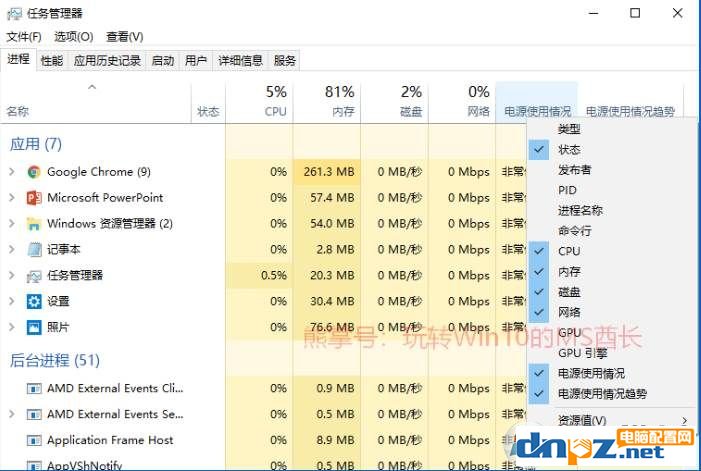Sort by the 内存 column header

(x=327, y=103)
